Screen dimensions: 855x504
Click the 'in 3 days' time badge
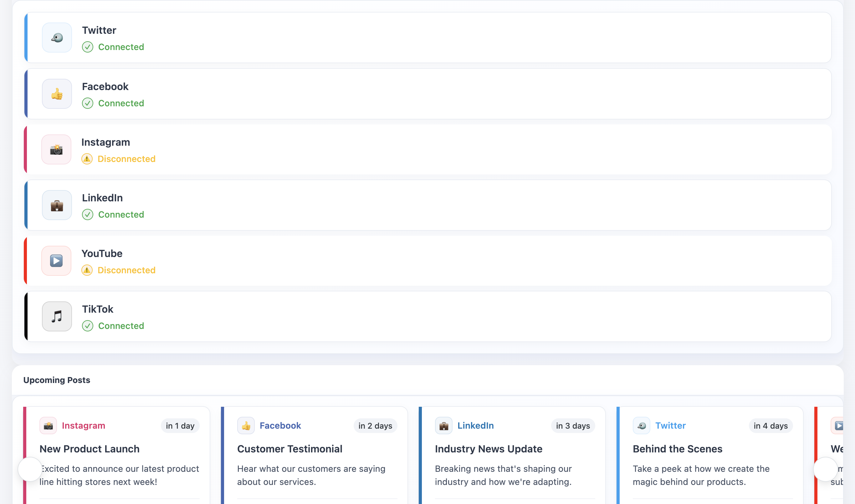pyautogui.click(x=573, y=426)
